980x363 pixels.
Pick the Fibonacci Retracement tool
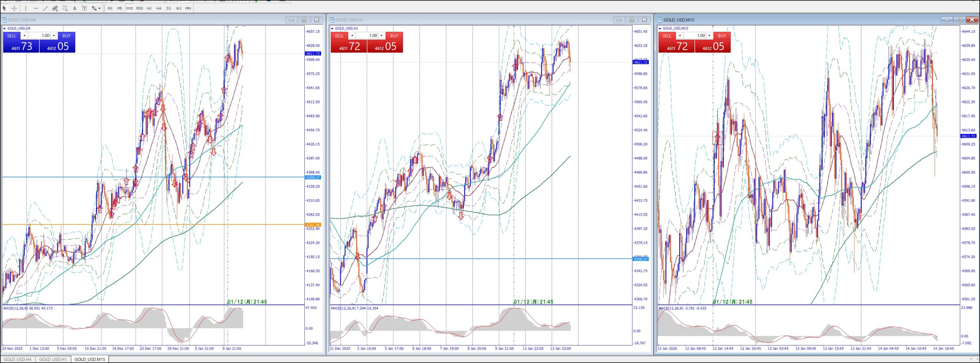click(65, 8)
